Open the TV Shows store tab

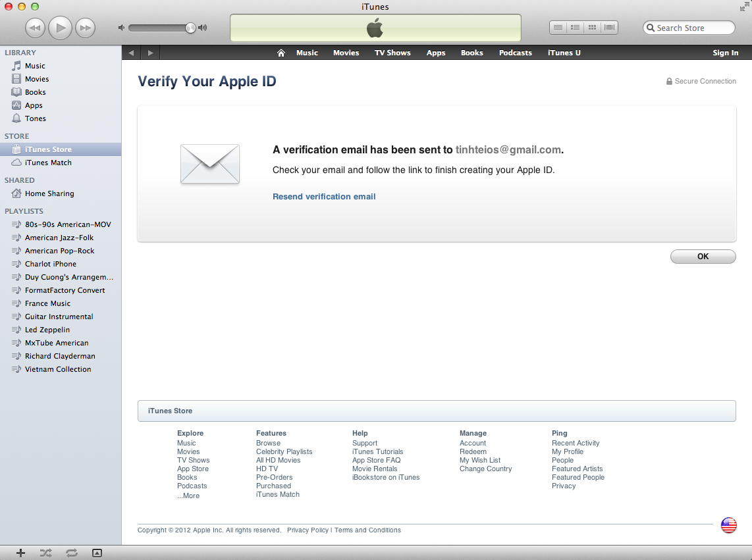tap(392, 53)
